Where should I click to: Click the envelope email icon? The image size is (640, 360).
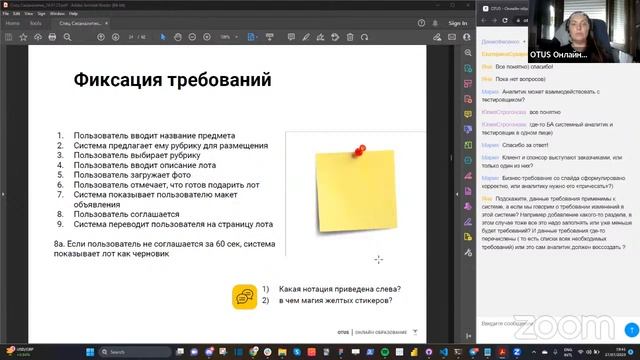pyautogui.click(x=452, y=37)
